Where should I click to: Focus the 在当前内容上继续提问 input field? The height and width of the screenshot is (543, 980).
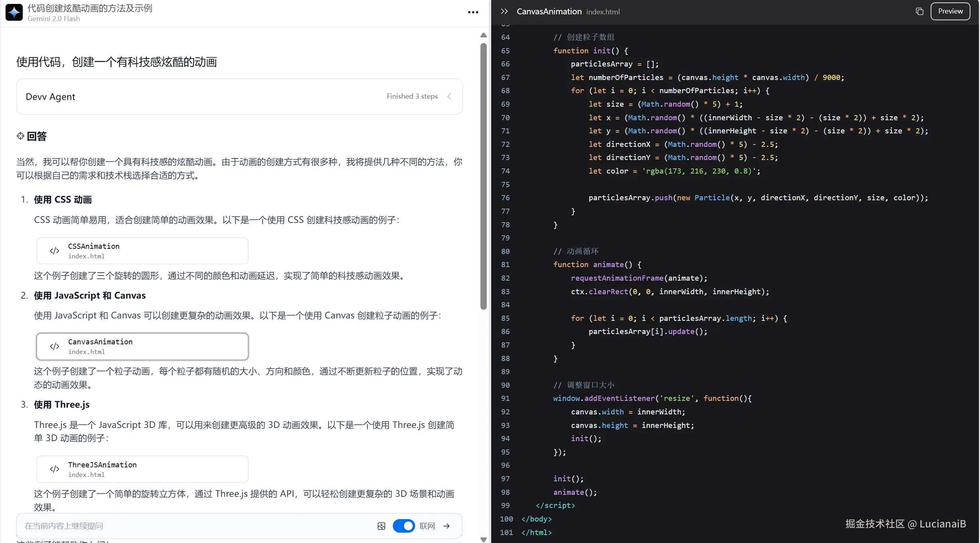coord(197,526)
